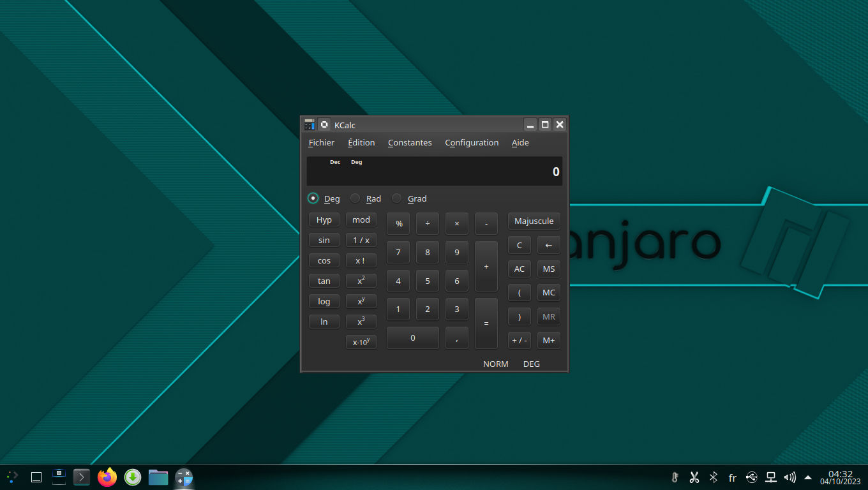The width and height of the screenshot is (868, 490).
Task: Click the minus button
Action: [x=486, y=223]
